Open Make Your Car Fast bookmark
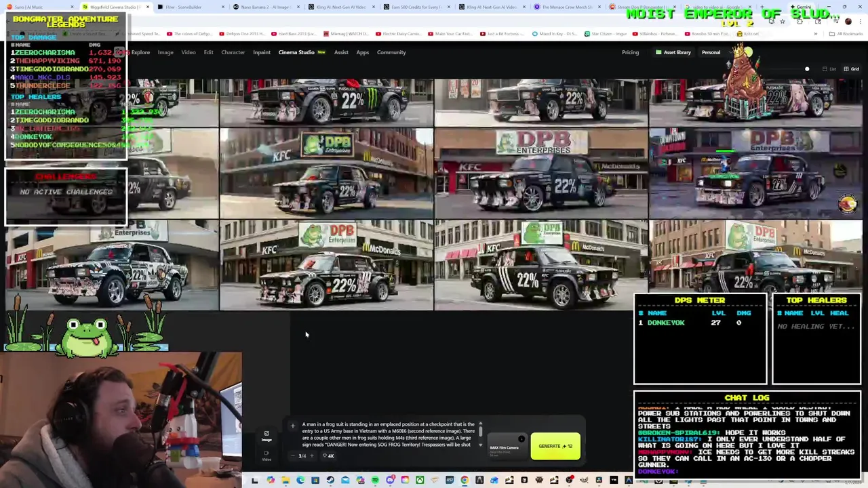This screenshot has width=868, height=488. click(x=450, y=34)
